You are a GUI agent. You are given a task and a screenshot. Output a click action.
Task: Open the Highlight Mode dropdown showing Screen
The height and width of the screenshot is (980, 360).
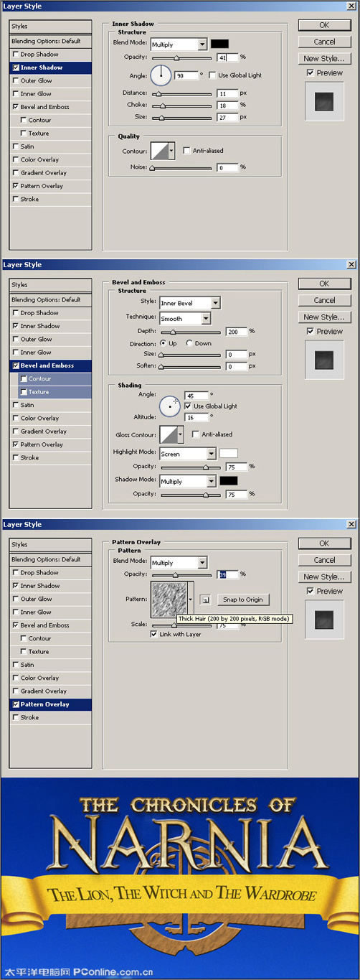(187, 454)
